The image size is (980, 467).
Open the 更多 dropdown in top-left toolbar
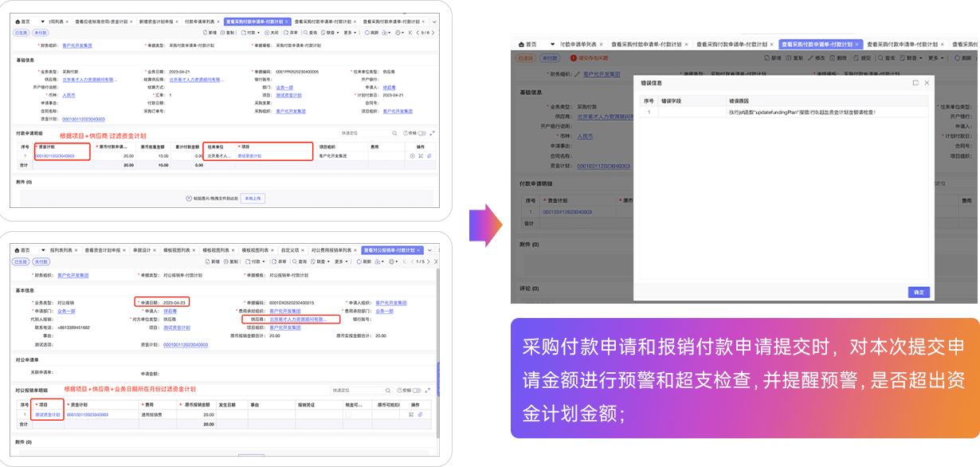(x=350, y=33)
